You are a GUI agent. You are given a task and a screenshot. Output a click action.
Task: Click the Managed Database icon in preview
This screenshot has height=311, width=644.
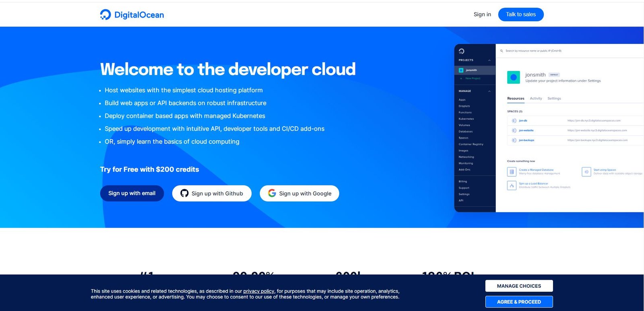(x=512, y=172)
